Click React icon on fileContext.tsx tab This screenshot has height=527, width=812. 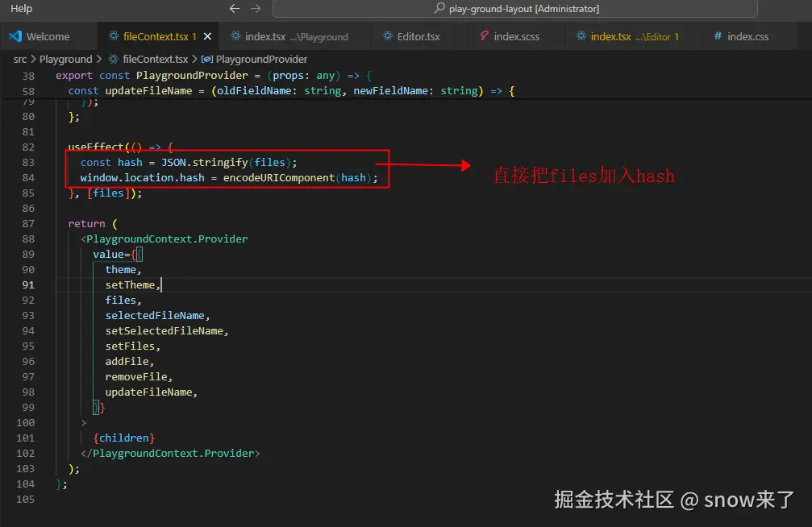coord(114,35)
